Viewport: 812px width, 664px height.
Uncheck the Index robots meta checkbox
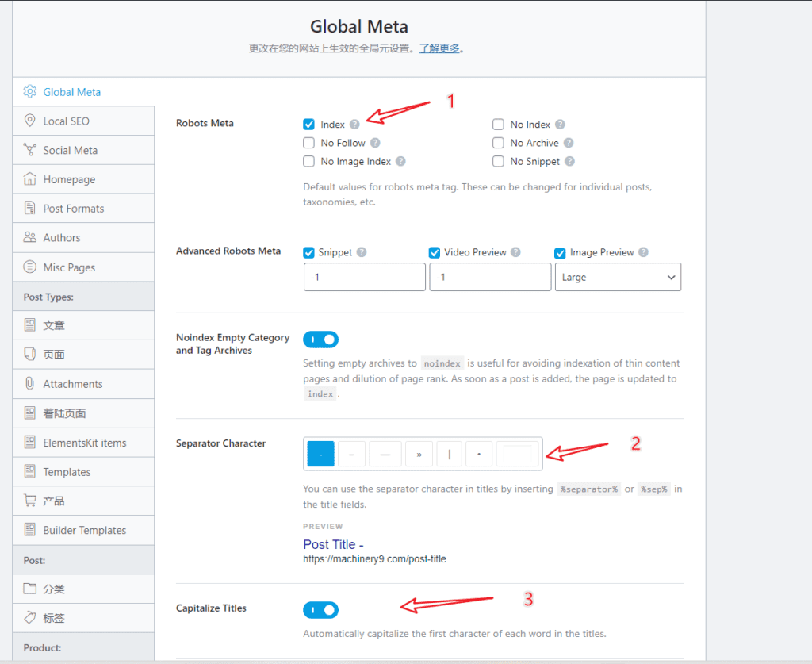point(308,125)
